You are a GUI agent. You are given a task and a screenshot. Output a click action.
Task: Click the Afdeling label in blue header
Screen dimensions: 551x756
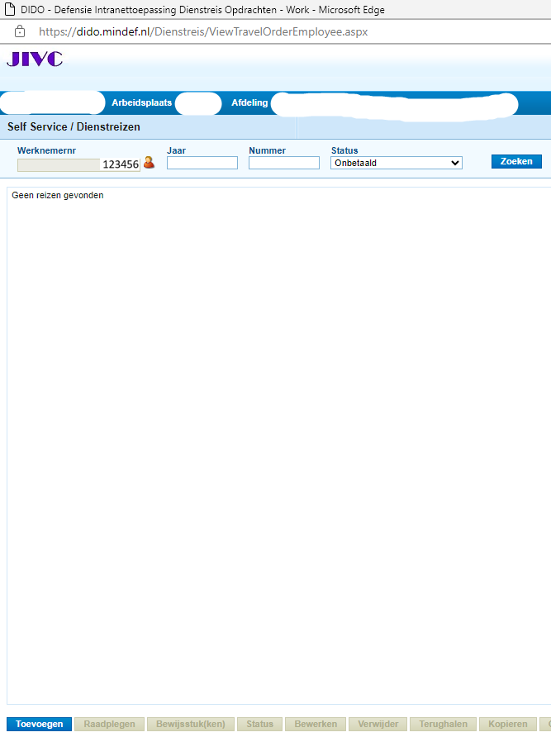(249, 103)
